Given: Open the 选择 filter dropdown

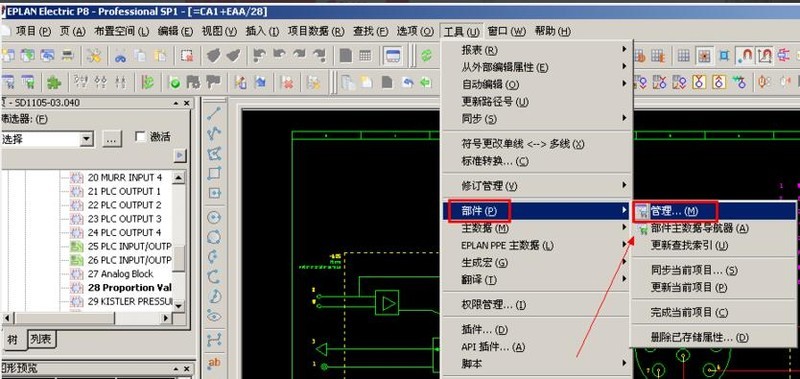Looking at the screenshot, I should (87, 138).
